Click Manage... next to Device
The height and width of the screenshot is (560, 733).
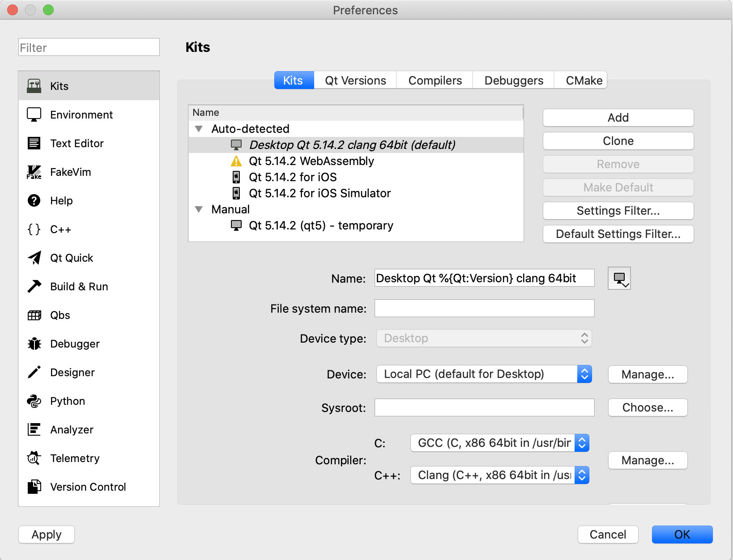coord(648,374)
